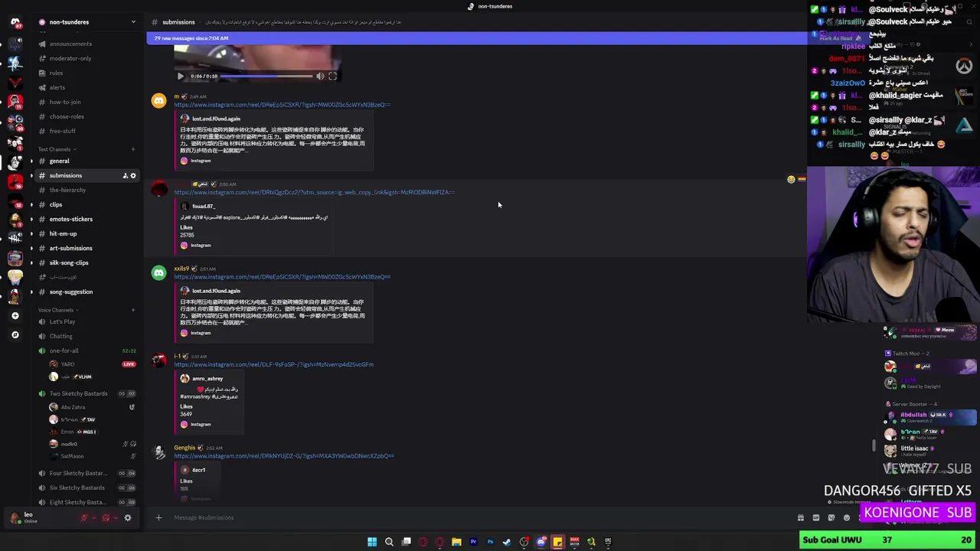Open the emoji picker icon
The image size is (980, 551).
coord(847,518)
